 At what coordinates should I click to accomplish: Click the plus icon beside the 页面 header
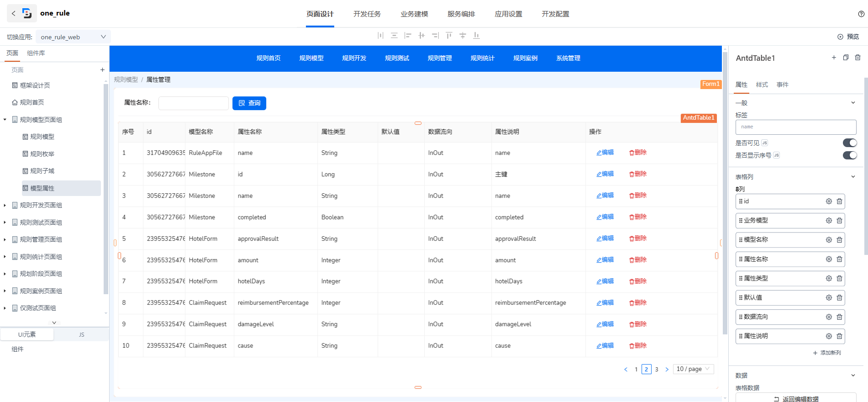point(102,70)
